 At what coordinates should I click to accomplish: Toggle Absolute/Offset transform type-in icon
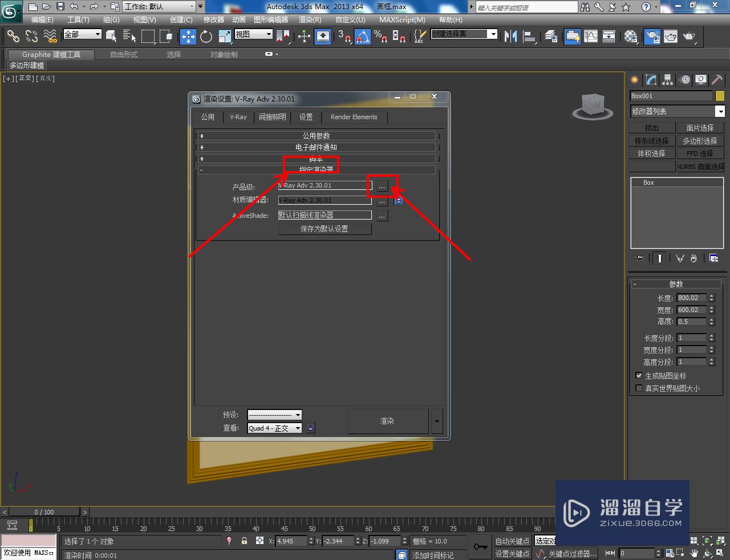(x=259, y=541)
